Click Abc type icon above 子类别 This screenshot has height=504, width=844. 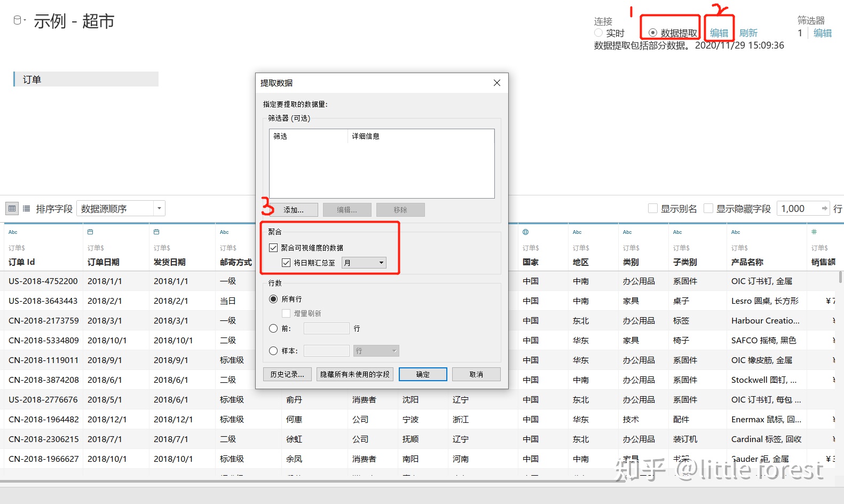(677, 232)
